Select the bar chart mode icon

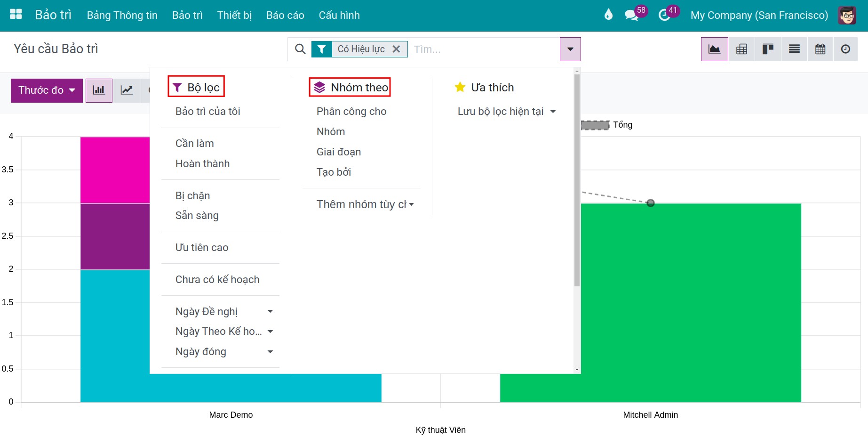pos(99,90)
